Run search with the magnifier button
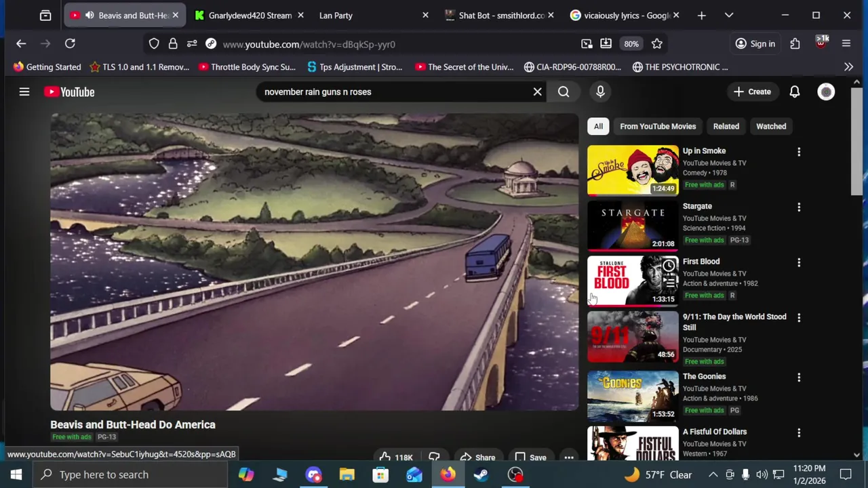The height and width of the screenshot is (488, 868). pyautogui.click(x=564, y=91)
